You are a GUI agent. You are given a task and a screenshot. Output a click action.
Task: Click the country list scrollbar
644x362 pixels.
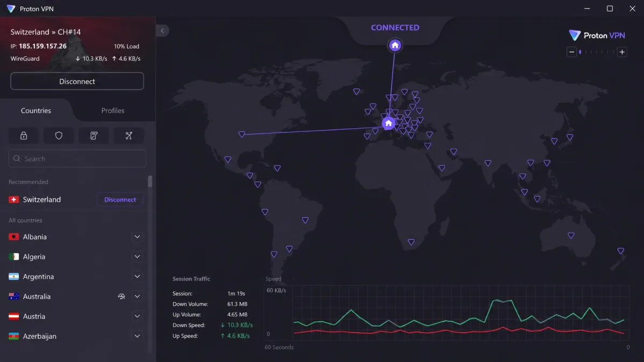[x=150, y=181]
